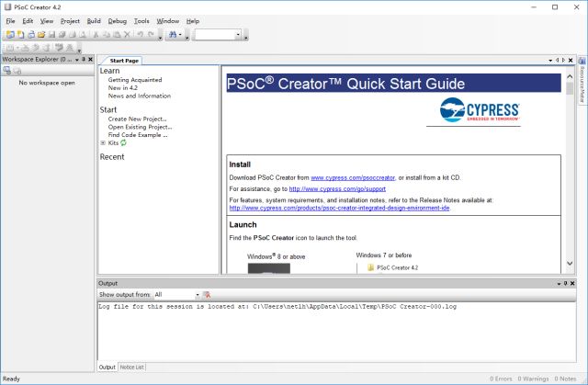
Task: Switch to the Notice List tab
Action: (132, 367)
